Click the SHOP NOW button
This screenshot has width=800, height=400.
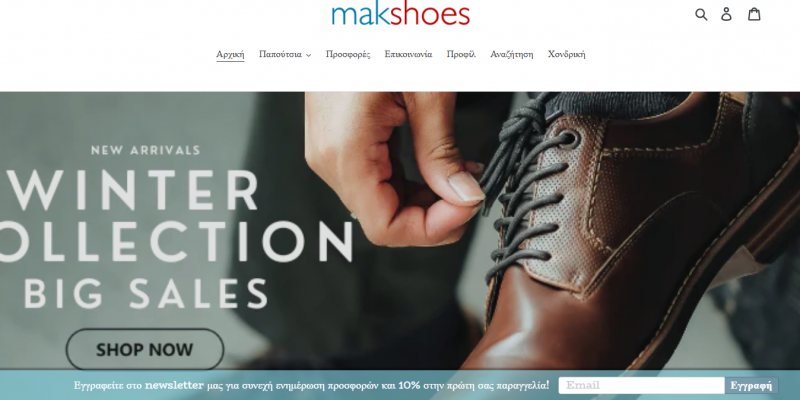pos(145,349)
